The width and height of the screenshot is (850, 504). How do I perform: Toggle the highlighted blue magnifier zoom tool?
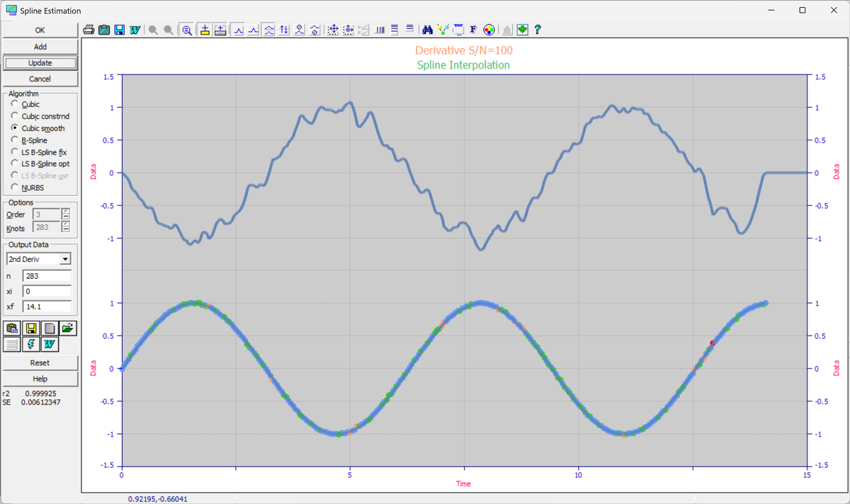click(187, 30)
